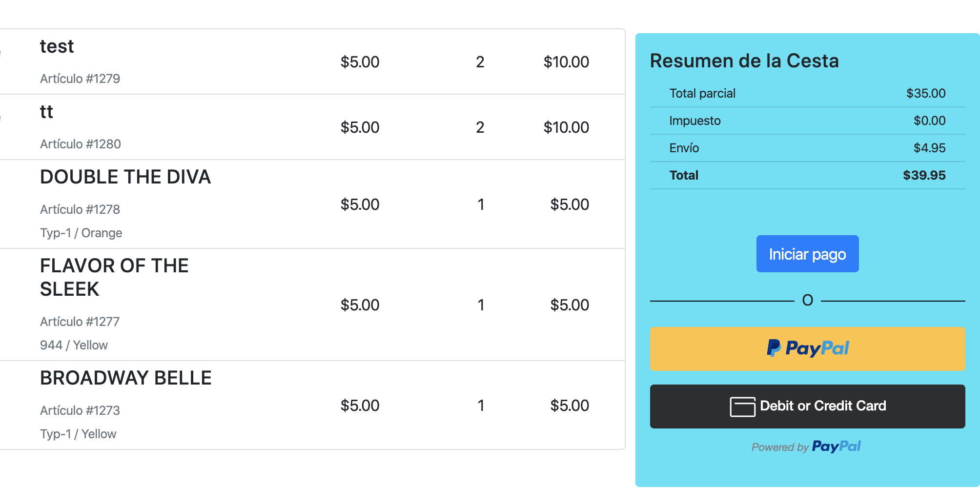Screen dimensions: 980x488
Task: Pay with the yellow PayPal button
Action: [807, 348]
